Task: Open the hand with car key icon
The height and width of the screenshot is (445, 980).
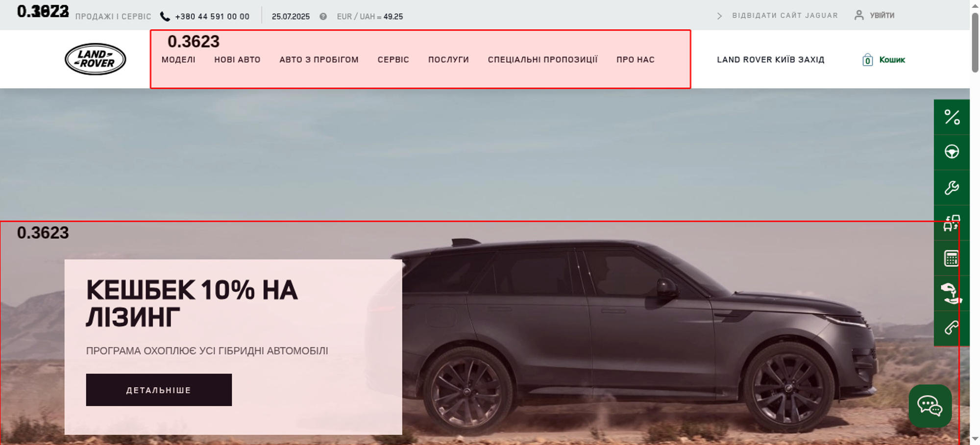Action: coord(952,293)
